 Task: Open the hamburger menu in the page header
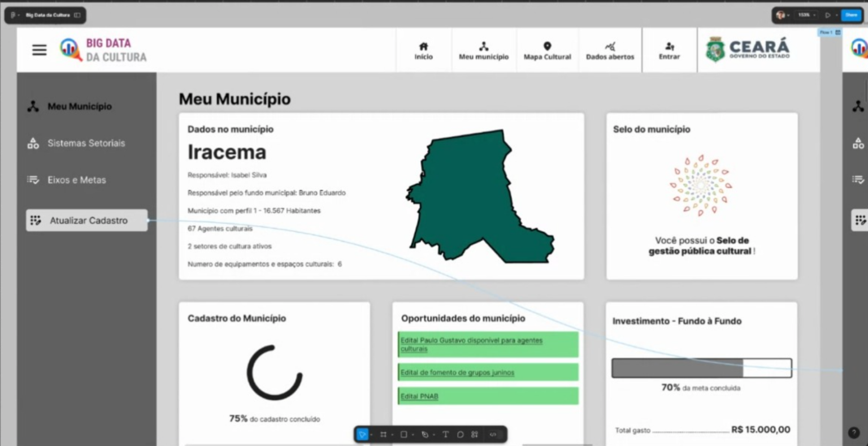pyautogui.click(x=40, y=50)
